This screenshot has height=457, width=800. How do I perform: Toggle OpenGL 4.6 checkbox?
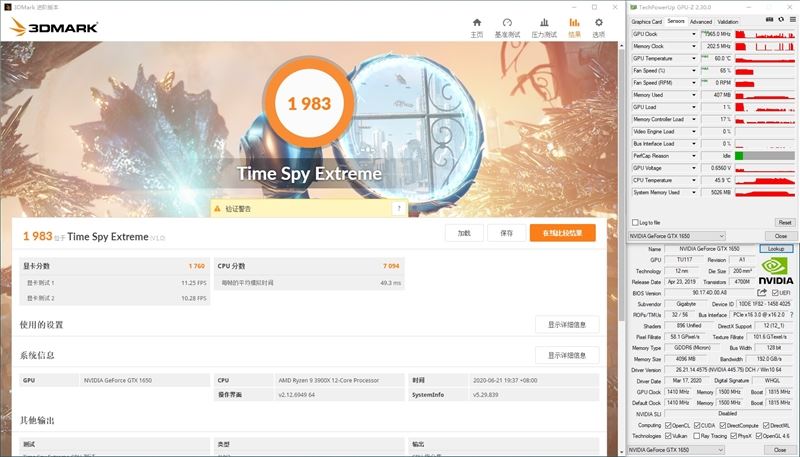click(759, 436)
